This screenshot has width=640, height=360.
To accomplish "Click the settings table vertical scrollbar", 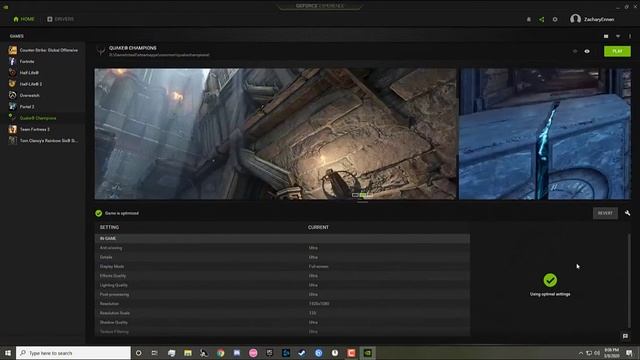I will click(629, 281).
